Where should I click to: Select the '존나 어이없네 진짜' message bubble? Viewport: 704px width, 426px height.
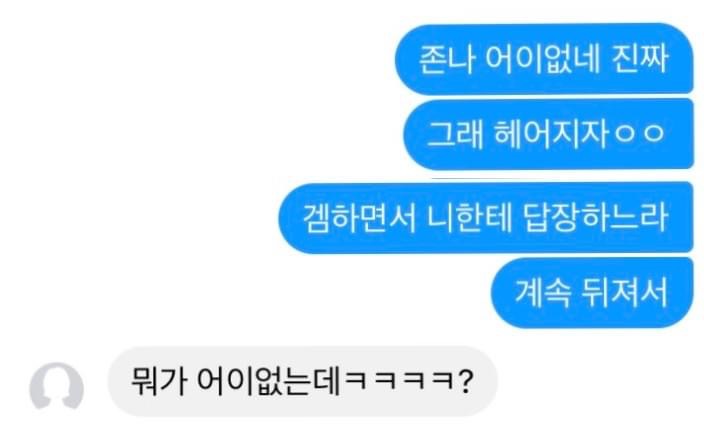[x=544, y=59]
